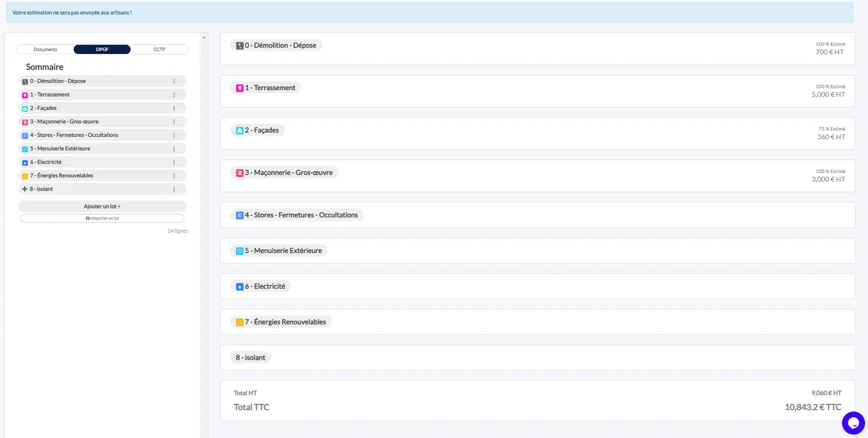Viewport: 868px width, 438px height.
Task: Click the blue Electricité icon in Sommaire
Action: click(25, 162)
